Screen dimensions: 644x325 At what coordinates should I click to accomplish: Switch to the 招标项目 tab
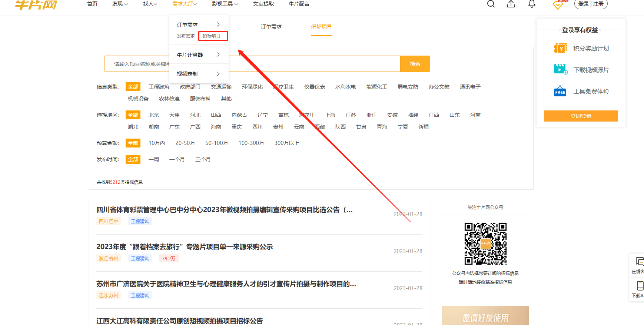(x=321, y=26)
